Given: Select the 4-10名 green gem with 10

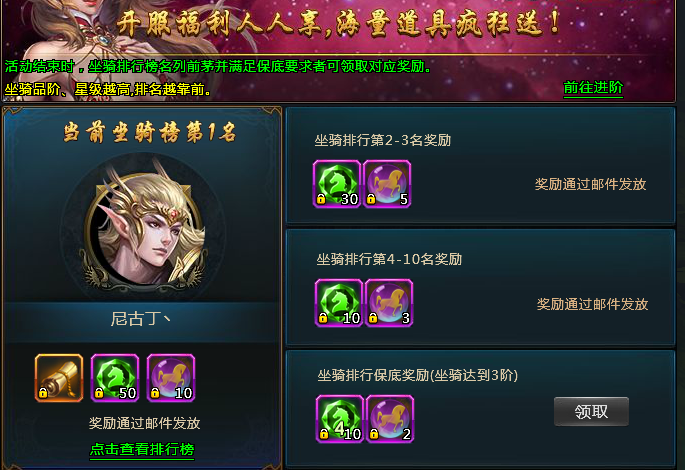Looking at the screenshot, I should pyautogui.click(x=339, y=303).
